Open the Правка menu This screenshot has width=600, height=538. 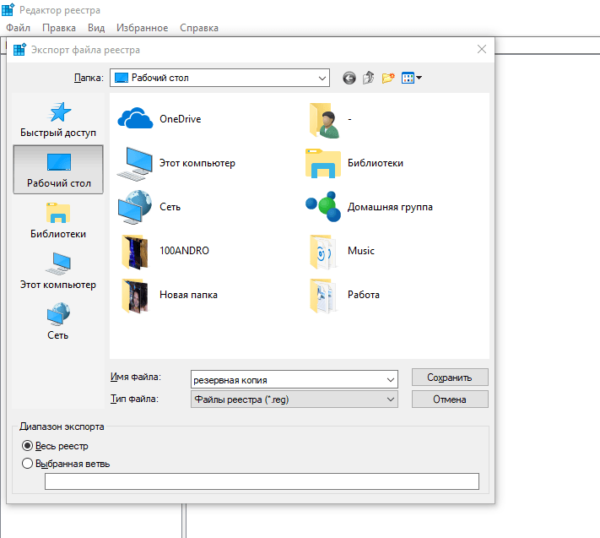(x=59, y=28)
